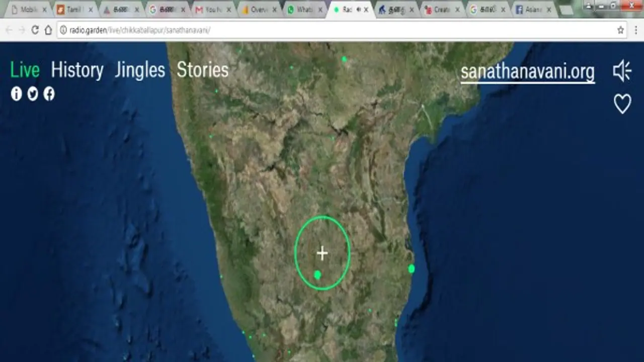Open the Stories tab
644x362 pixels.
[203, 70]
